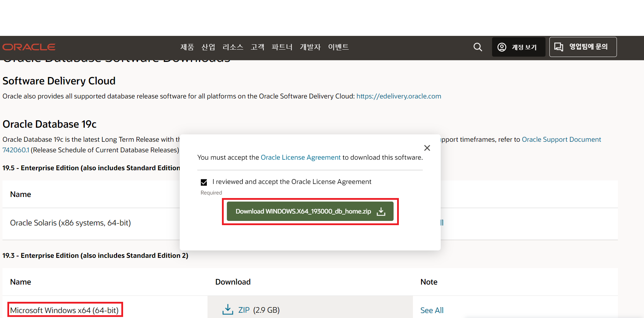This screenshot has height=318, width=644.
Task: Follow the edelivery.oracle.com link
Action: tap(398, 96)
